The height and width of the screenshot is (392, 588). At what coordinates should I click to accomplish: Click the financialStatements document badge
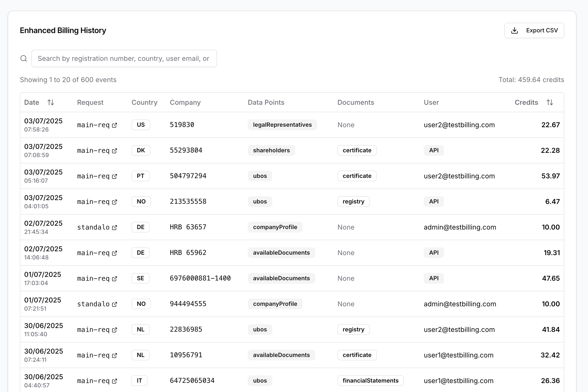click(x=370, y=380)
